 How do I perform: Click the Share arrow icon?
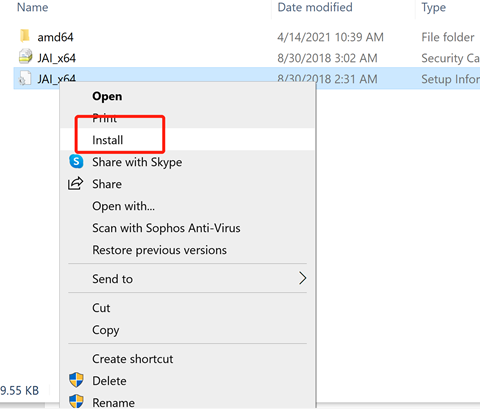(76, 184)
